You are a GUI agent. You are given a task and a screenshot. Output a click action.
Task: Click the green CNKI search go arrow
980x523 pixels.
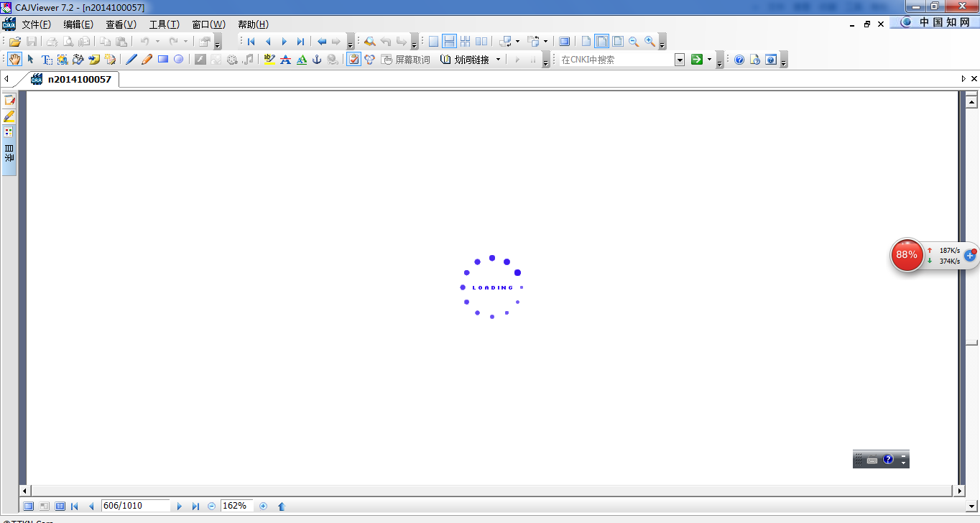(696, 60)
